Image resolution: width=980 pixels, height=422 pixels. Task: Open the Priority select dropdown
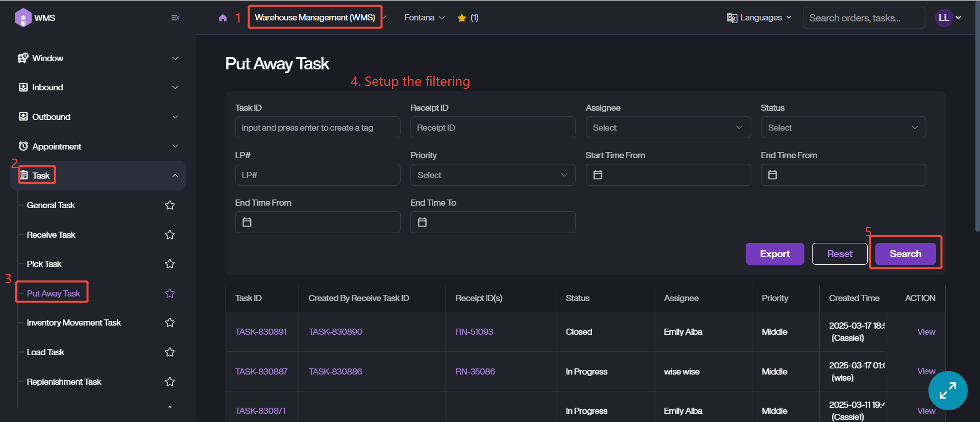click(493, 175)
